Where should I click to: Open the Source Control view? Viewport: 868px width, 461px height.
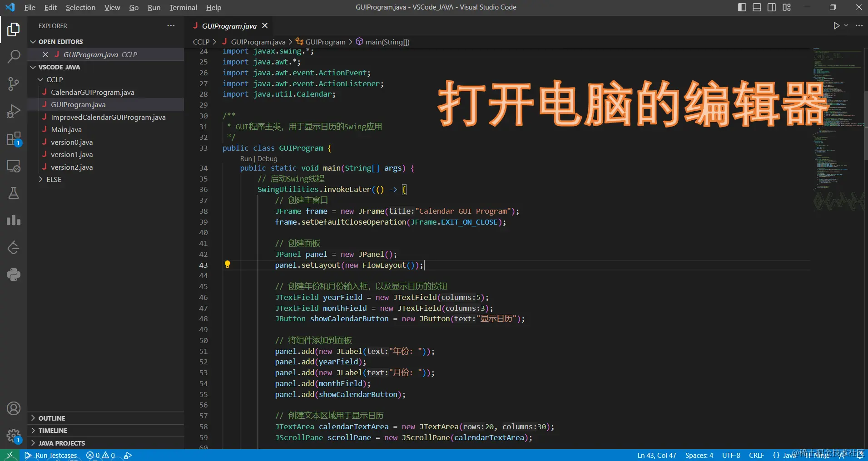(x=14, y=84)
